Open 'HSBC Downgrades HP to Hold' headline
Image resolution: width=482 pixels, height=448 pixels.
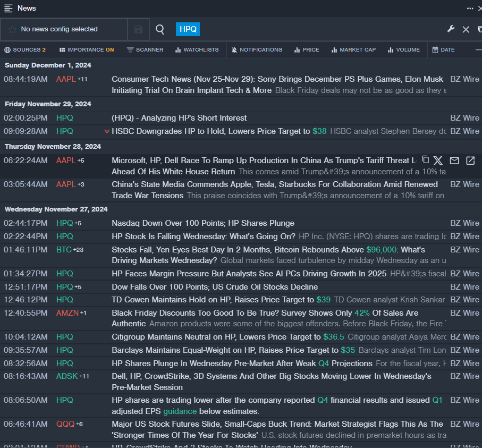pyautogui.click(x=219, y=131)
